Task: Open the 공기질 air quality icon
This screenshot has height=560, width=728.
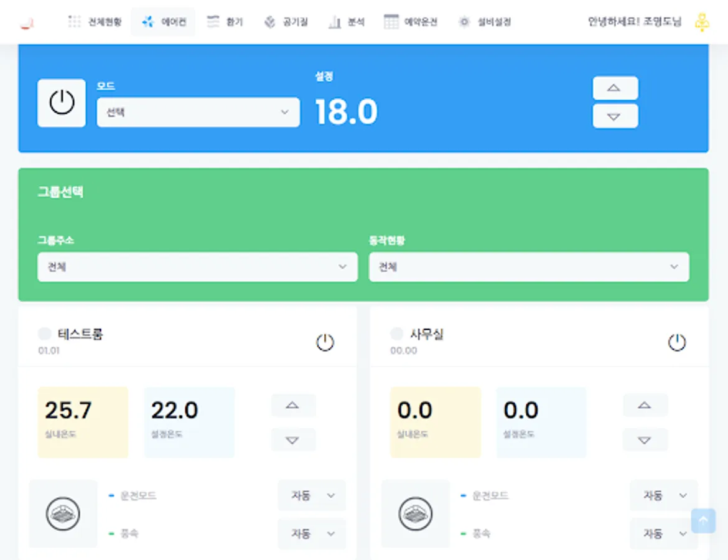Action: pyautogui.click(x=269, y=21)
